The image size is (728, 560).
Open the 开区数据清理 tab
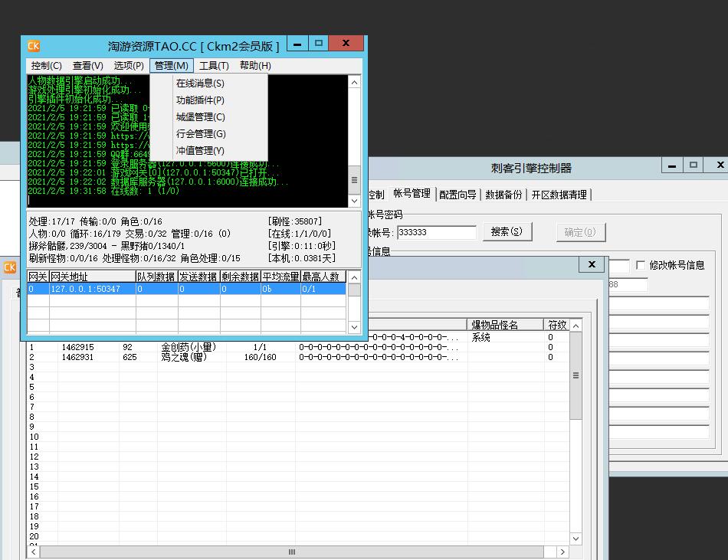(559, 195)
